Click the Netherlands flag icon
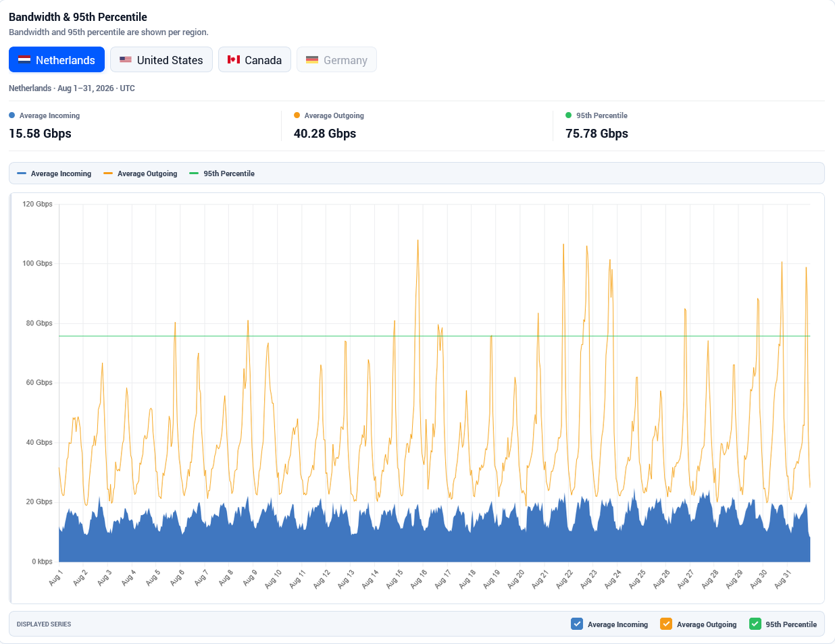Screen dimensions: 835x644 point(24,59)
